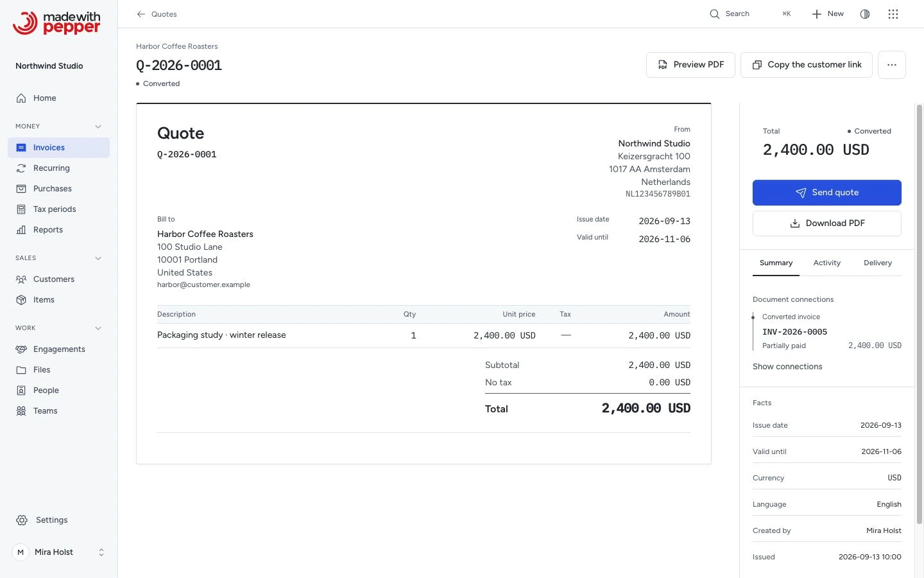Go to Recurring invoices

click(x=58, y=168)
